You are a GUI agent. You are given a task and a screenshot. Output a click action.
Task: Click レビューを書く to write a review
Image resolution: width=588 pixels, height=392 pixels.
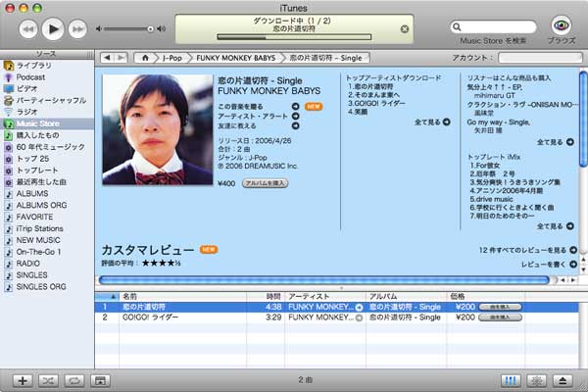pos(549,264)
